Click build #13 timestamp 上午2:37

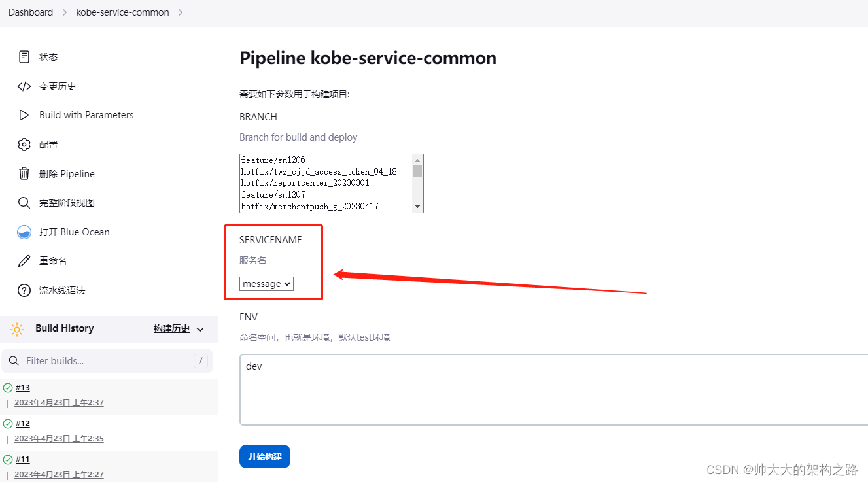(59, 403)
